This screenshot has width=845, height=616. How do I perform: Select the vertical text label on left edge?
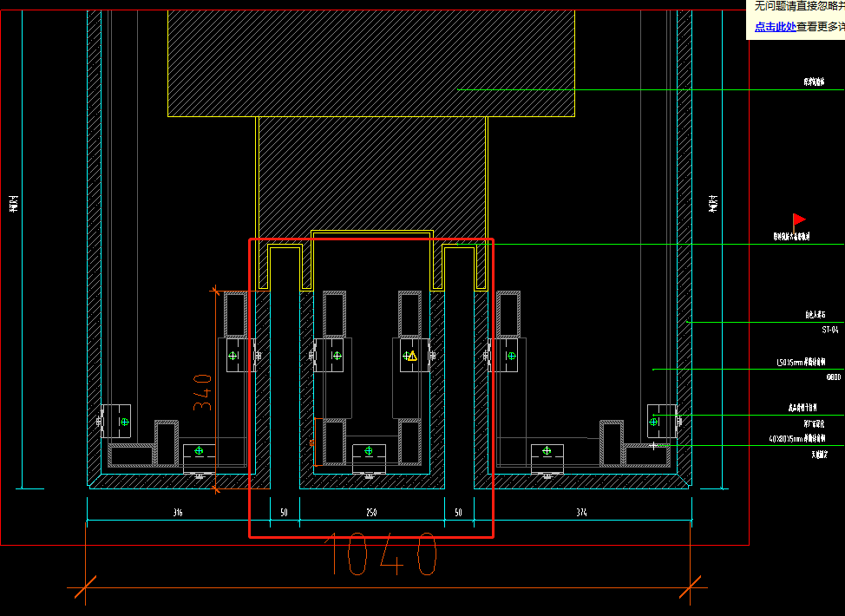tap(14, 205)
